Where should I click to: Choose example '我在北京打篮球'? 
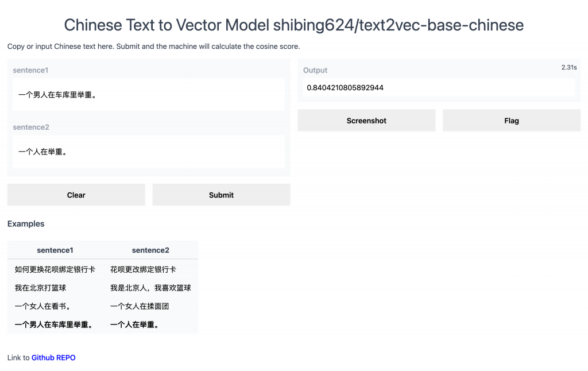(40, 288)
